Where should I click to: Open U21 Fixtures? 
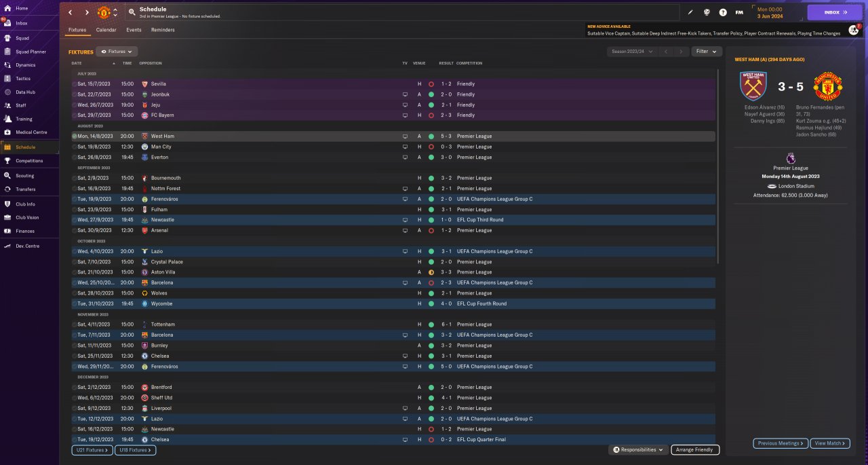(92, 450)
